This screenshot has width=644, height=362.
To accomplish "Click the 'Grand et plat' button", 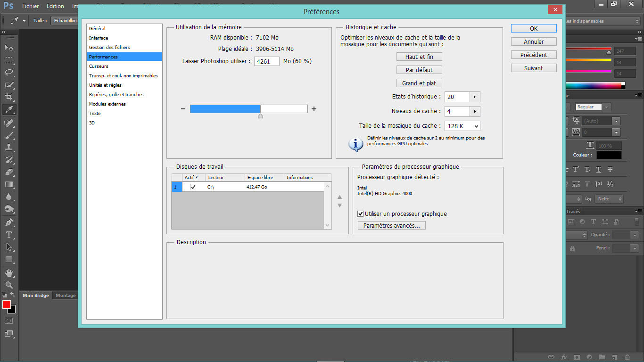I will [419, 83].
